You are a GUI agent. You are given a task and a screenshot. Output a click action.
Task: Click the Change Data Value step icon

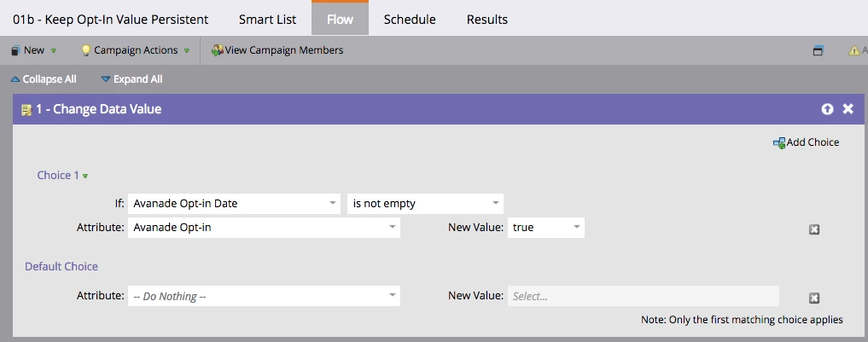(x=26, y=109)
